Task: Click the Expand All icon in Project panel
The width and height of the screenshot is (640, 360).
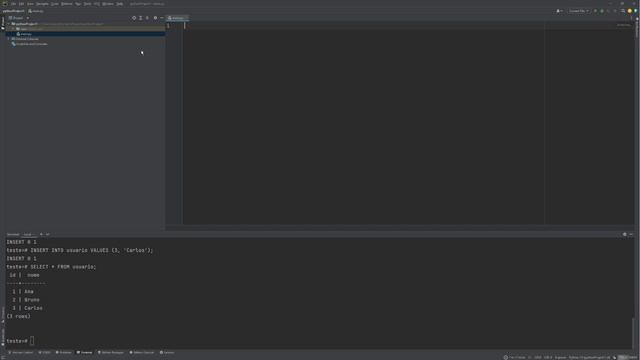Action: pyautogui.click(x=140, y=18)
